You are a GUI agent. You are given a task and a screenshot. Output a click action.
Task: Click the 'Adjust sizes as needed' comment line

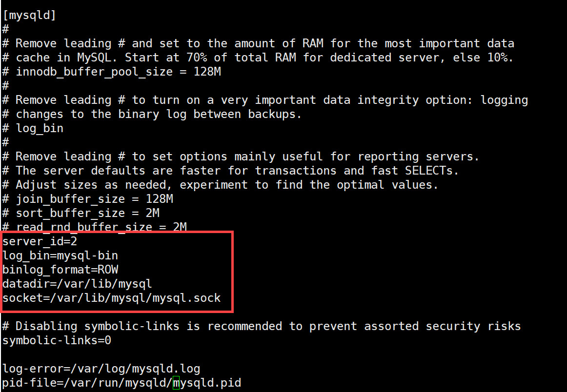coord(227,185)
